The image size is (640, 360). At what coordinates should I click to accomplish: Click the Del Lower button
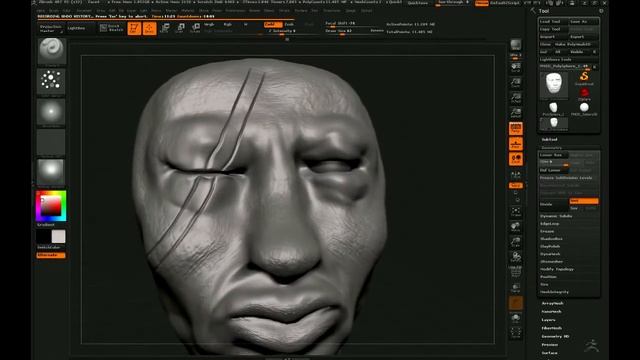tap(553, 170)
